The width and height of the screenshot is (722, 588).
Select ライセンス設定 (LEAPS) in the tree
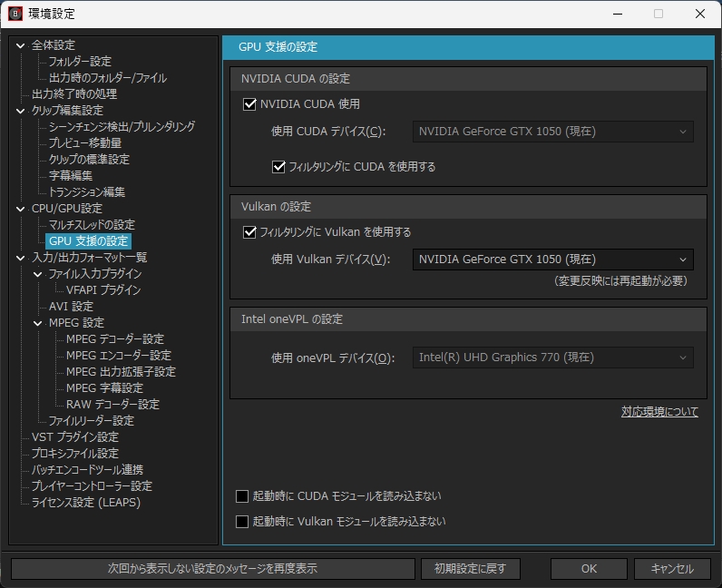85,503
